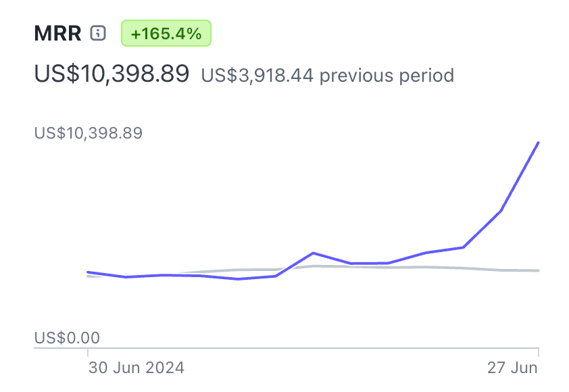Click the purple line's highest end point

[538, 143]
